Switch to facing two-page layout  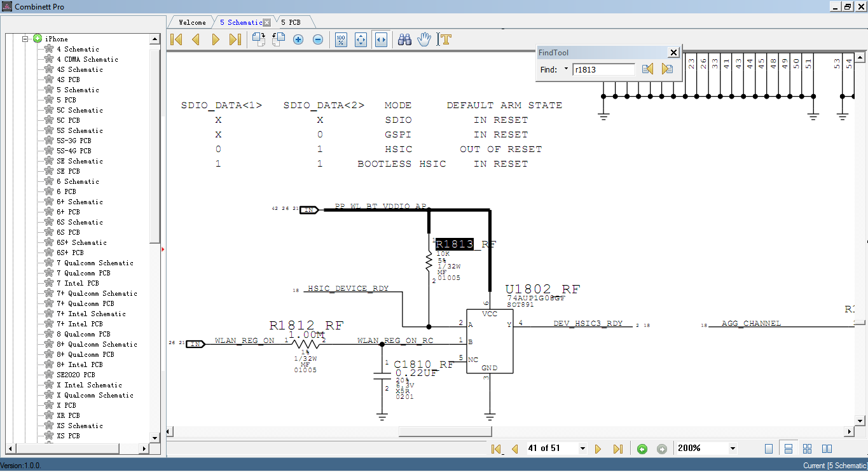pyautogui.click(x=827, y=449)
